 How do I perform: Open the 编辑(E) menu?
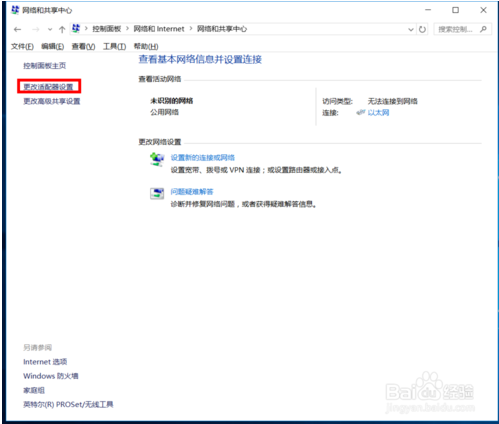pos(53,47)
